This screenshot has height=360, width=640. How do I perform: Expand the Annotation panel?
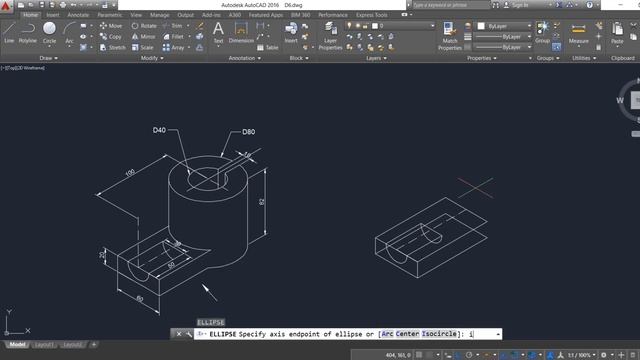tap(244, 58)
